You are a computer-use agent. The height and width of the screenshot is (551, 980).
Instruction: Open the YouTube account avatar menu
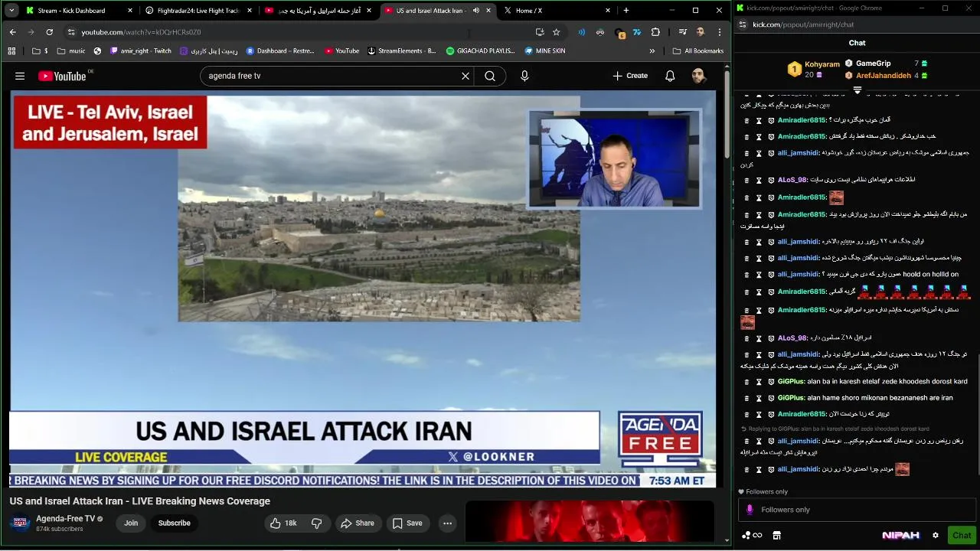[x=698, y=76]
